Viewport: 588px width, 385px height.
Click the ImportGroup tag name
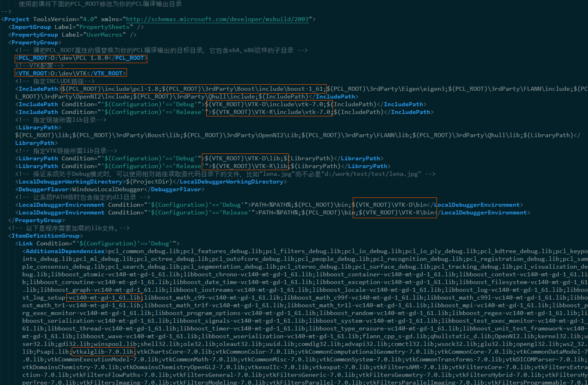click(31, 27)
